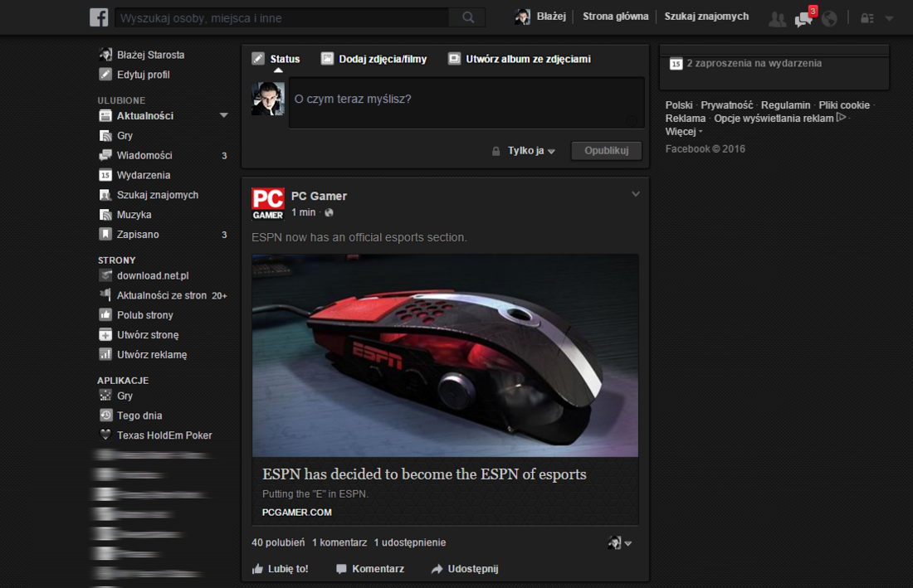913x588 pixels.
Task: Click the PCGAMER.COM source link
Action: (x=297, y=513)
